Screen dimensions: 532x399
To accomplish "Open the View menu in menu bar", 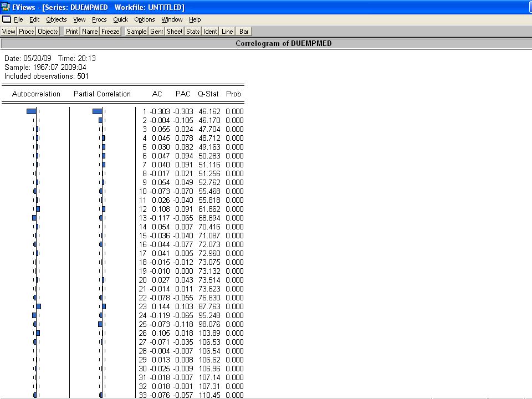I will [79, 19].
